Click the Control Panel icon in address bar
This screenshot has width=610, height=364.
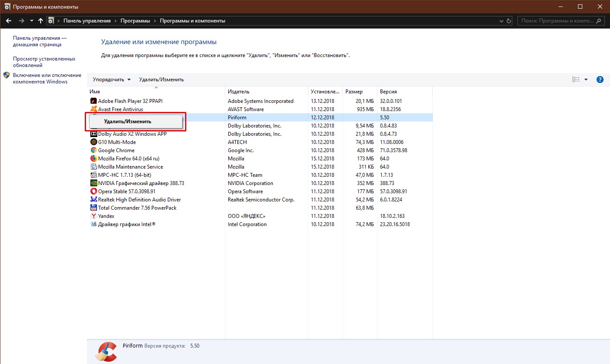(x=51, y=21)
